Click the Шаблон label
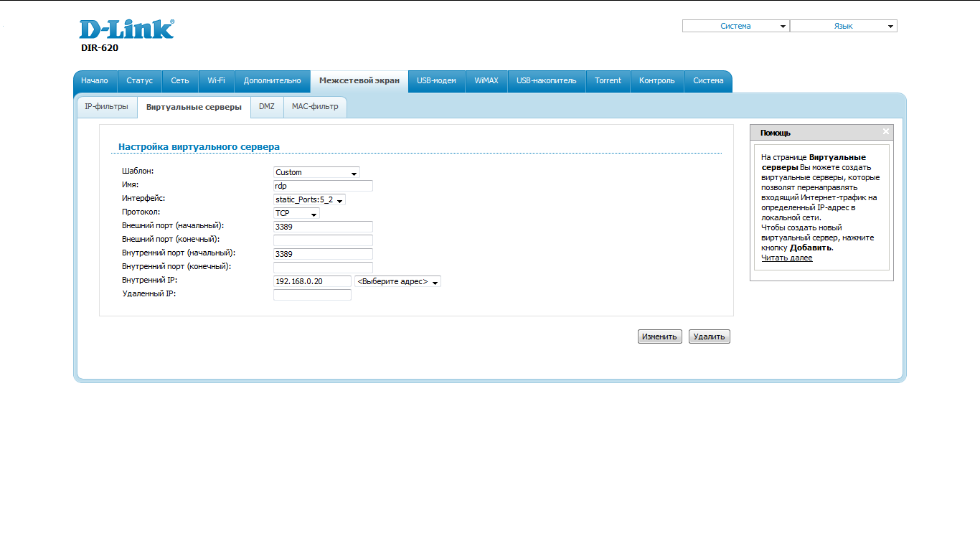Image resolution: width=980 pixels, height=551 pixels. [x=138, y=171]
